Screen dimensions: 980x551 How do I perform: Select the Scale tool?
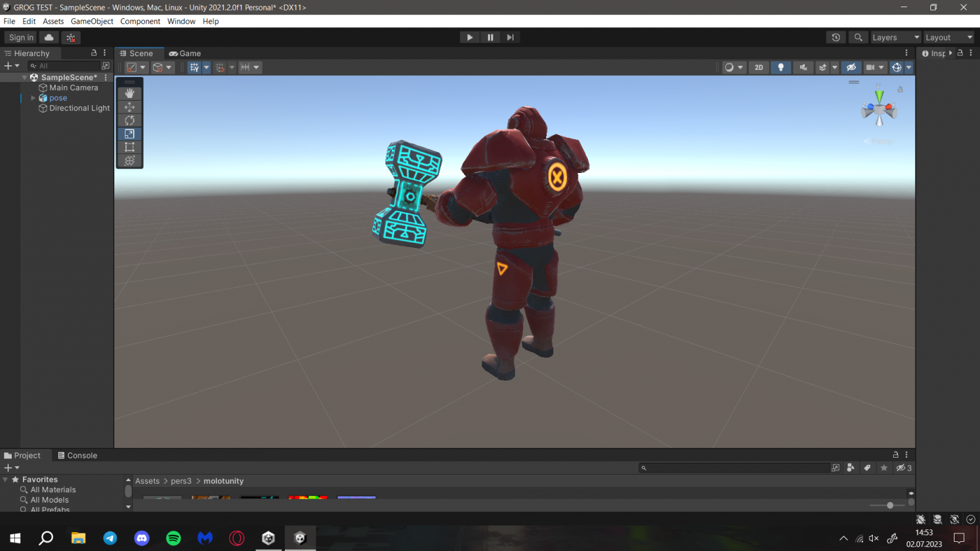point(129,134)
